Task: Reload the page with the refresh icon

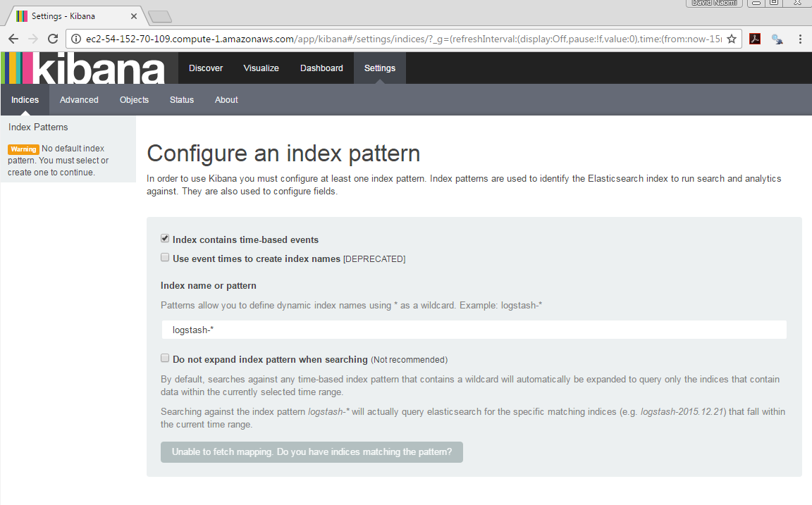Action: [x=53, y=39]
